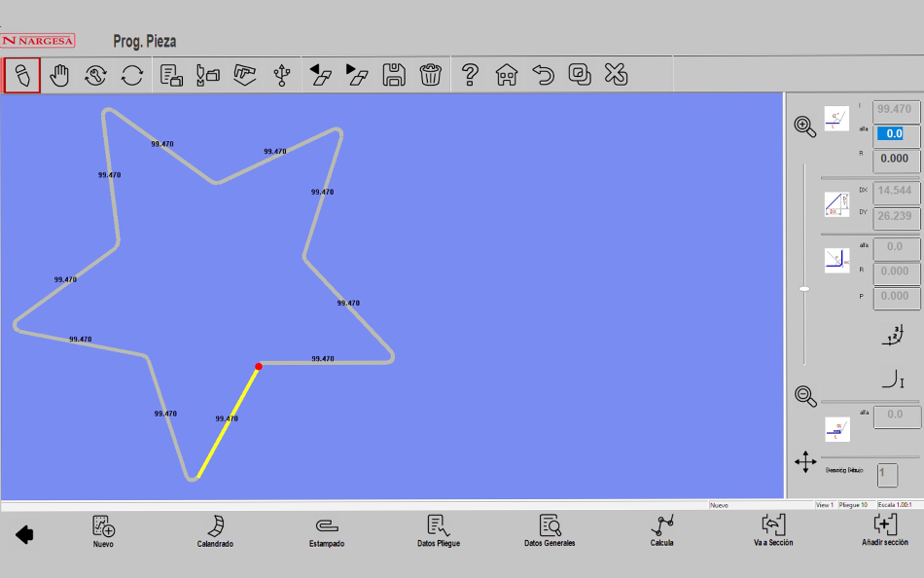Click the trash bin delete icon

pos(431,75)
